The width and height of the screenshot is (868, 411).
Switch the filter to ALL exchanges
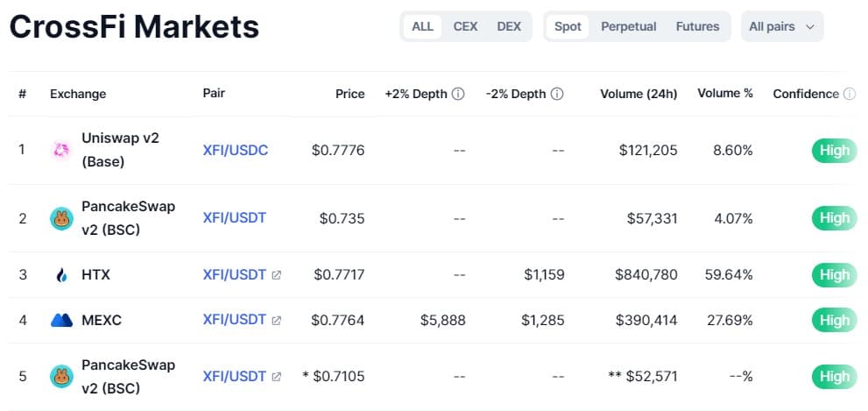[x=422, y=26]
